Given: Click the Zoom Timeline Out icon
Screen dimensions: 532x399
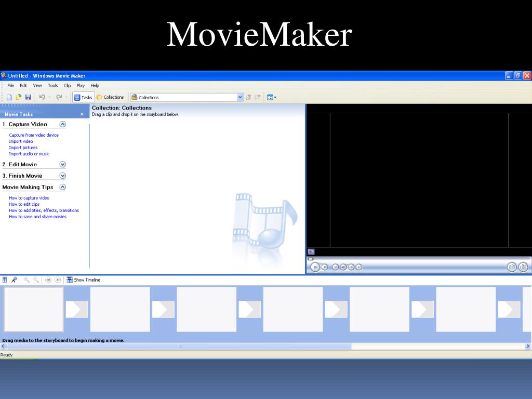Looking at the screenshot, I should (x=36, y=280).
